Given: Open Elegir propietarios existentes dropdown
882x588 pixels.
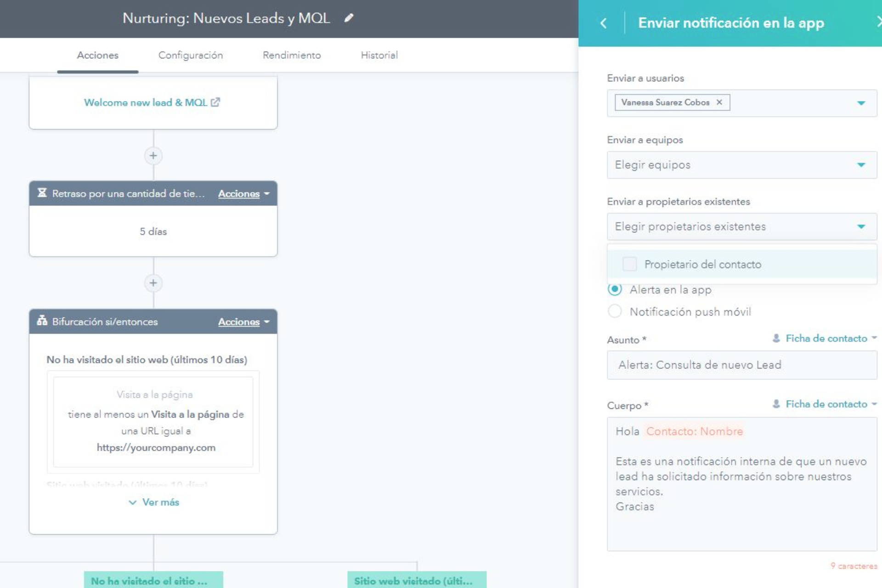Looking at the screenshot, I should coord(742,226).
